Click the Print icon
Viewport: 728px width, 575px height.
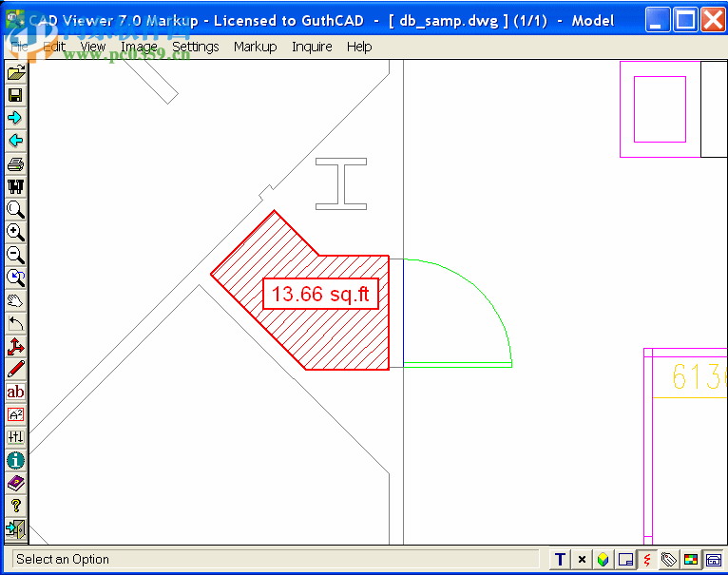click(x=16, y=164)
